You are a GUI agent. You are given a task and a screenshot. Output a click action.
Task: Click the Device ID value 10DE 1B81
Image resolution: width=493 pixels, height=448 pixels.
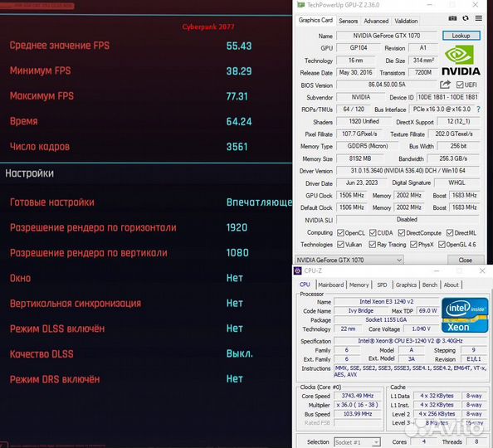click(x=447, y=97)
